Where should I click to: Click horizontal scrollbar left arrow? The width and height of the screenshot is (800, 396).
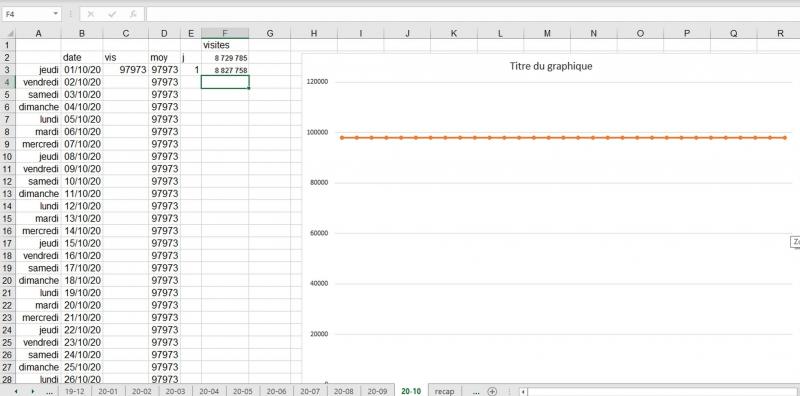523,391
